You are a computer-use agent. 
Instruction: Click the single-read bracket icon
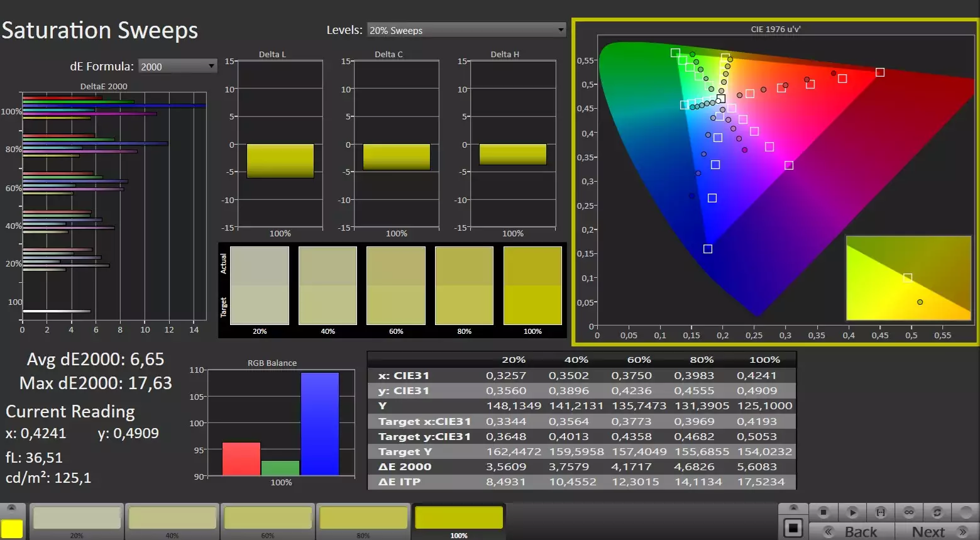coord(881,512)
